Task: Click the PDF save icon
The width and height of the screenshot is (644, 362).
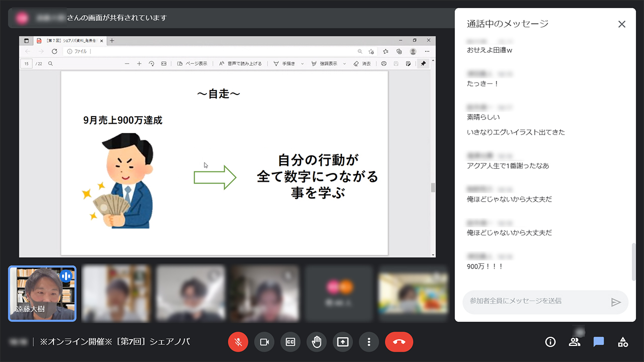Action: [x=396, y=64]
